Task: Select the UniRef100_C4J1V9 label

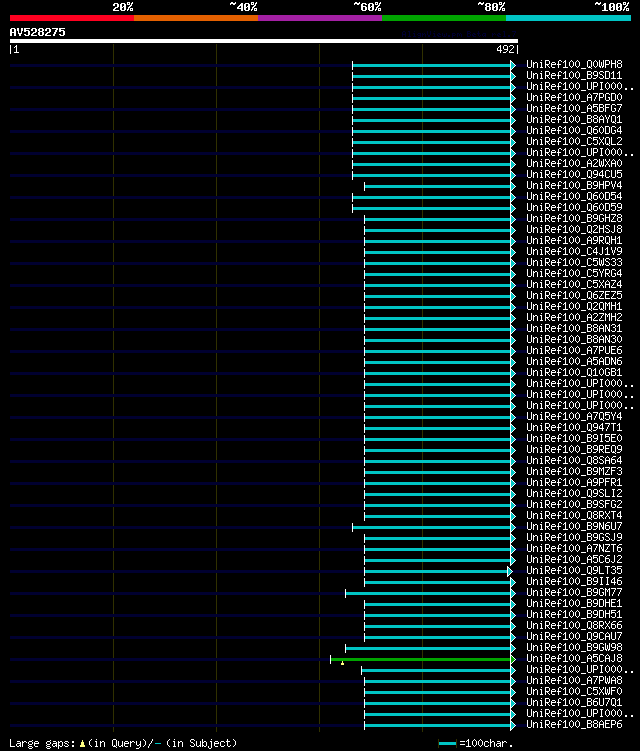Action: pos(574,251)
